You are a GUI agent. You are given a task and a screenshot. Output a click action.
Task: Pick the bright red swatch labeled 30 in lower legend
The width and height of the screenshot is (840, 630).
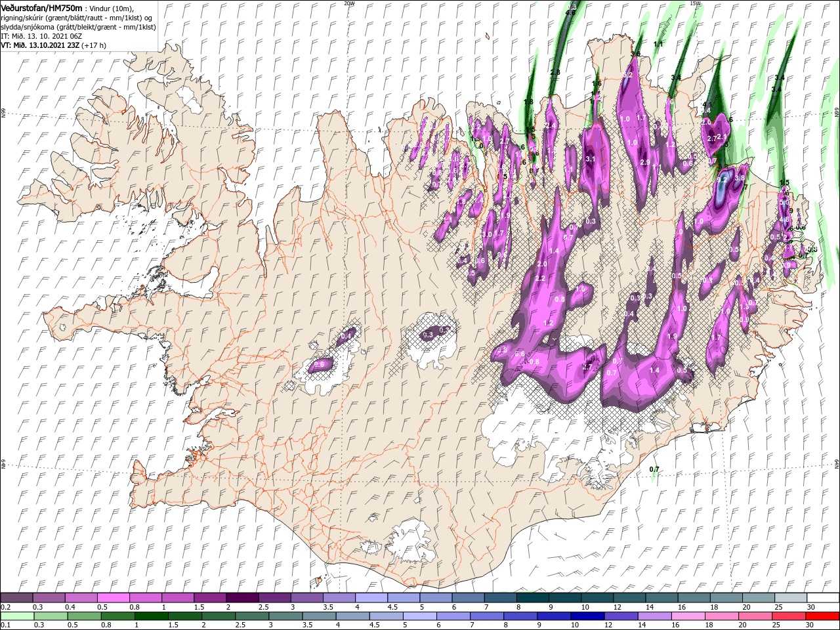click(822, 616)
